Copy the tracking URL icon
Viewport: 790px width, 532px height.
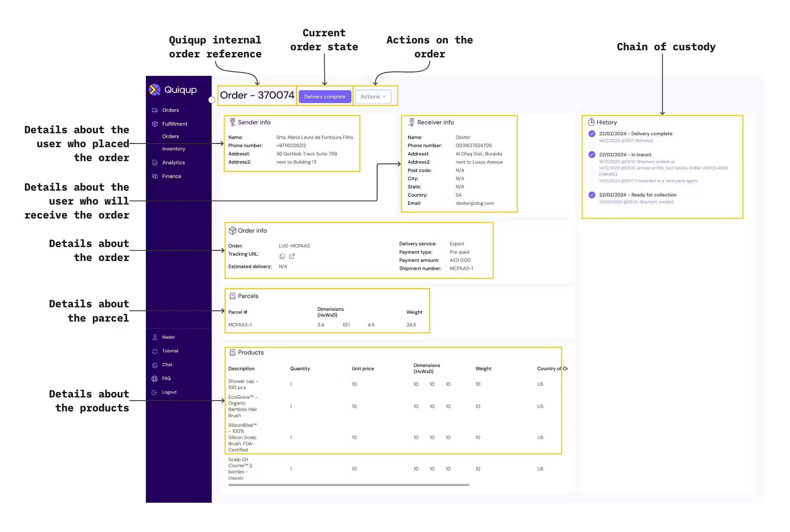click(x=282, y=256)
